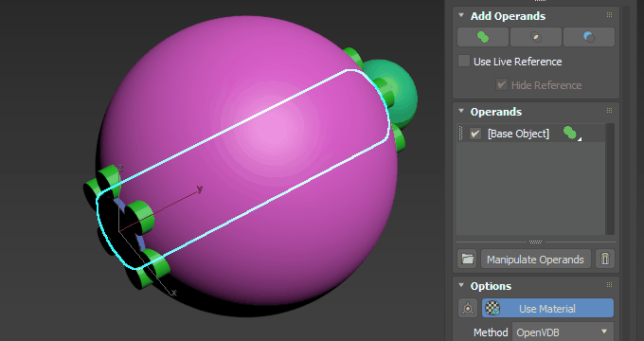Select the Base Object row in operands list
The height and width of the screenshot is (341, 644).
(531, 134)
